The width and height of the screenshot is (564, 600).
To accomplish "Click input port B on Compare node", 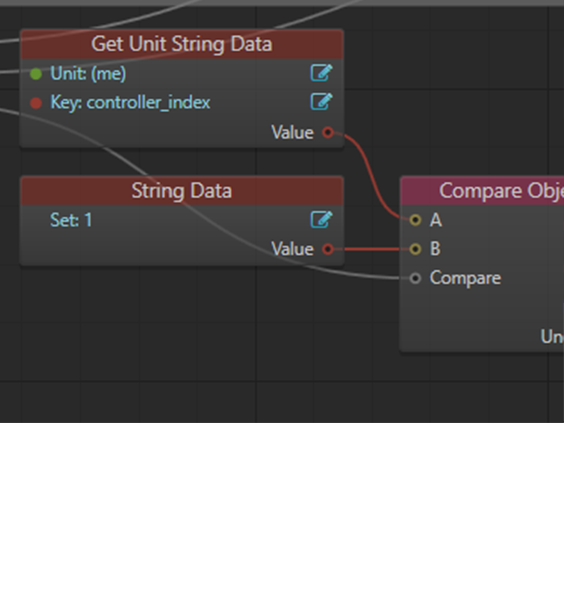I will (415, 249).
